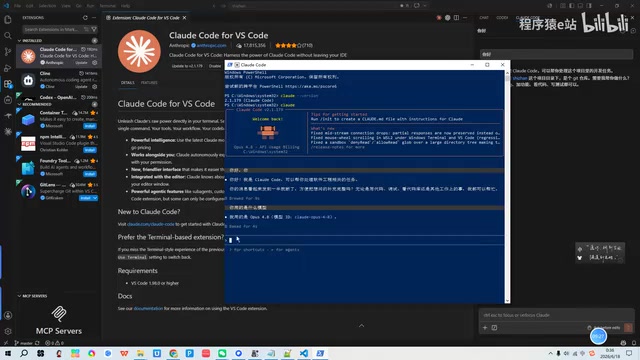This screenshot has width=640, height=360.
Task: Select Claude Code for VS Code list item
Action: (x=59, y=56)
